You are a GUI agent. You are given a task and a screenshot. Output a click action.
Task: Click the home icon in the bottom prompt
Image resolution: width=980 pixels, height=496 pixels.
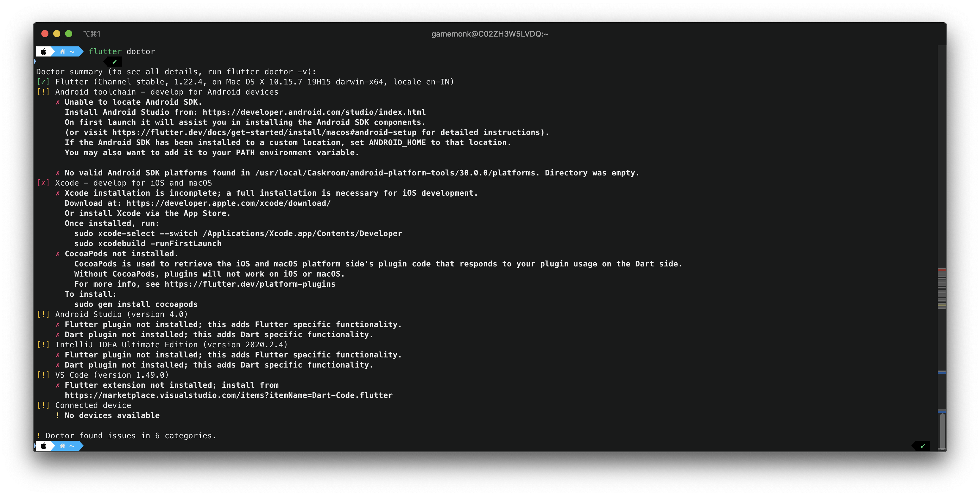(x=62, y=446)
